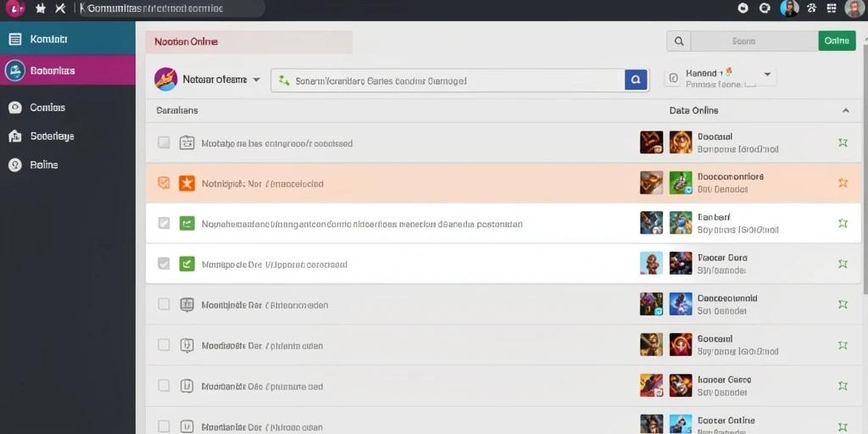The width and height of the screenshot is (868, 434).
Task: Open the blue thumbnail on the 'Doeceotonoid' row
Action: click(x=681, y=304)
